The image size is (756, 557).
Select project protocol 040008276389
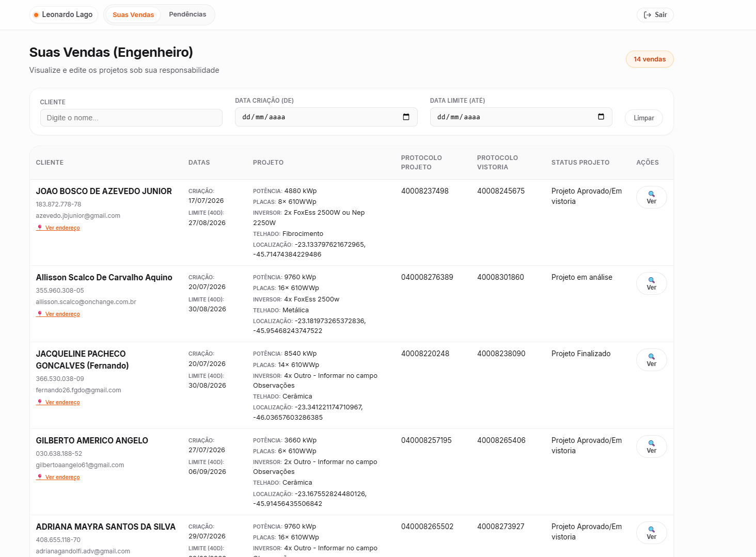pos(427,277)
